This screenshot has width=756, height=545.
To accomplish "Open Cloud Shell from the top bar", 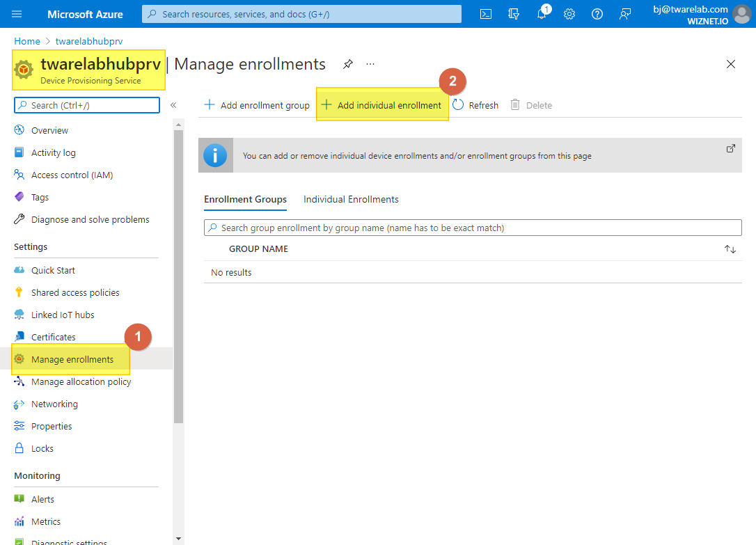I will pyautogui.click(x=486, y=14).
